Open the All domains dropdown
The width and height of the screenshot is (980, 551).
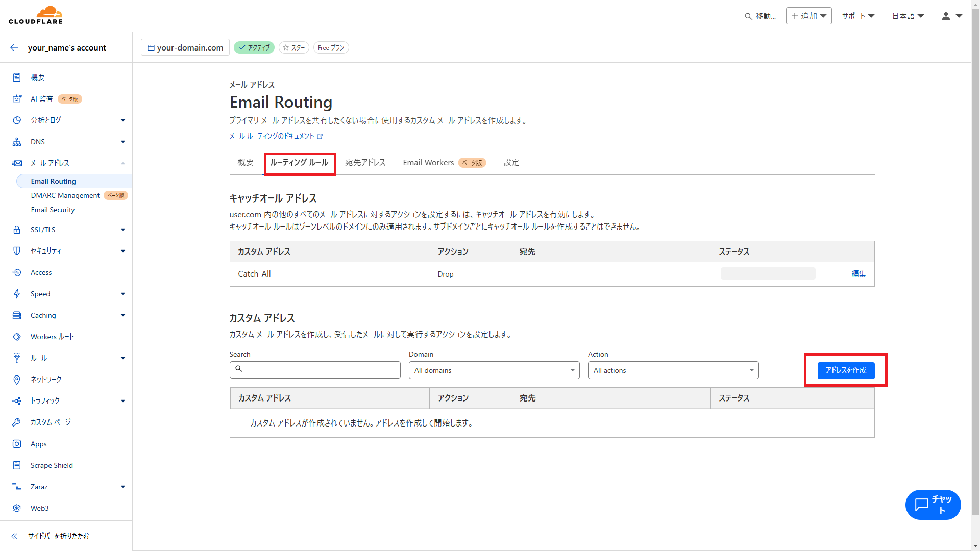click(x=494, y=370)
